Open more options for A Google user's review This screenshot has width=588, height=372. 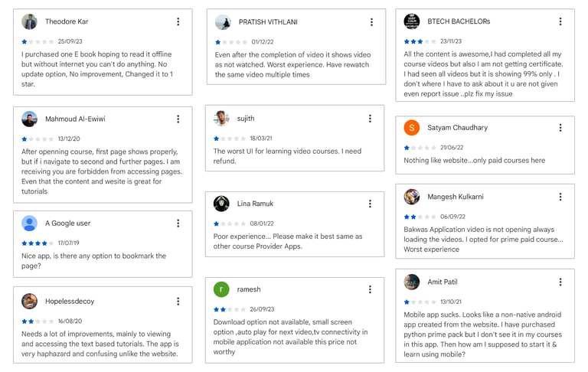click(178, 224)
